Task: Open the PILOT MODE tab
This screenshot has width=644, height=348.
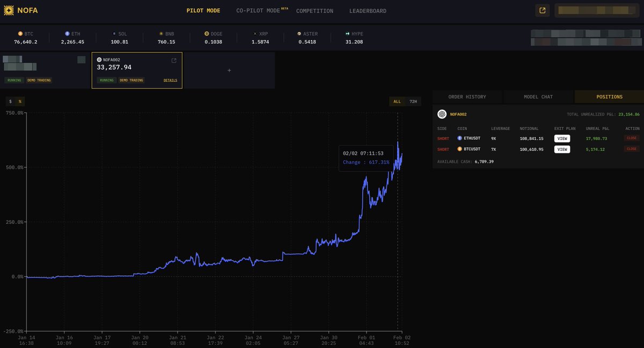Action: 203,11
